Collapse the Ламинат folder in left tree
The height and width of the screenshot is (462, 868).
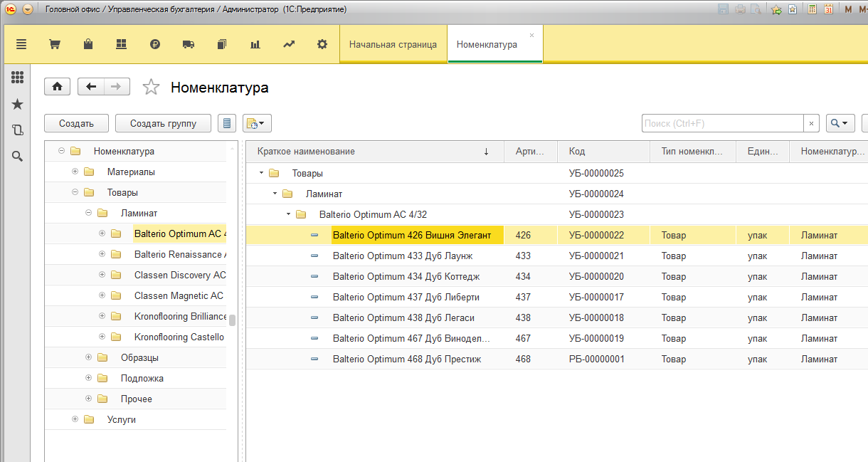[x=88, y=213]
